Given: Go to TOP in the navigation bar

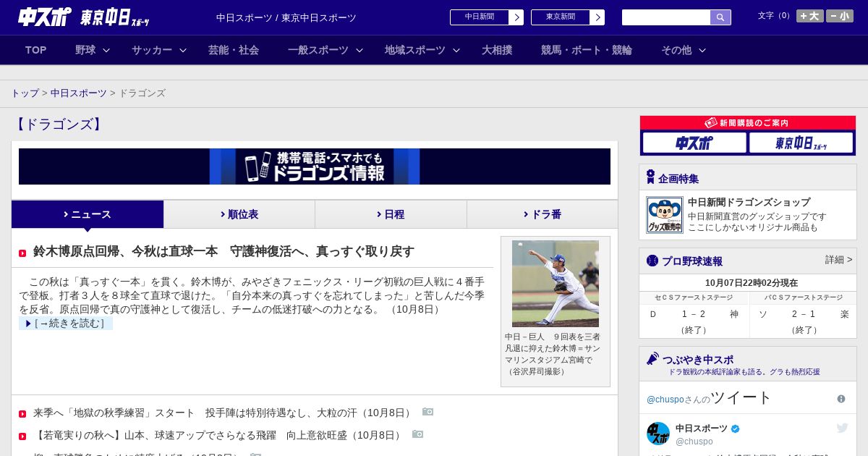Looking at the screenshot, I should (x=36, y=50).
